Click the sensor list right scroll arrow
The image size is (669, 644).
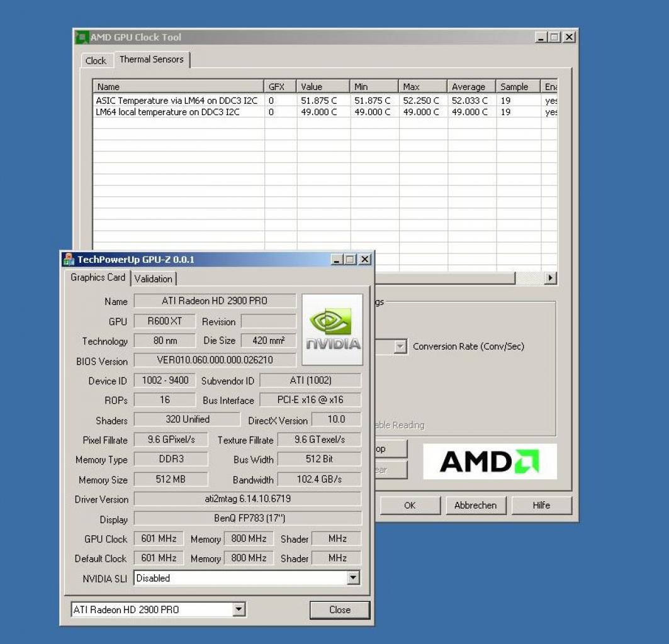[x=551, y=278]
